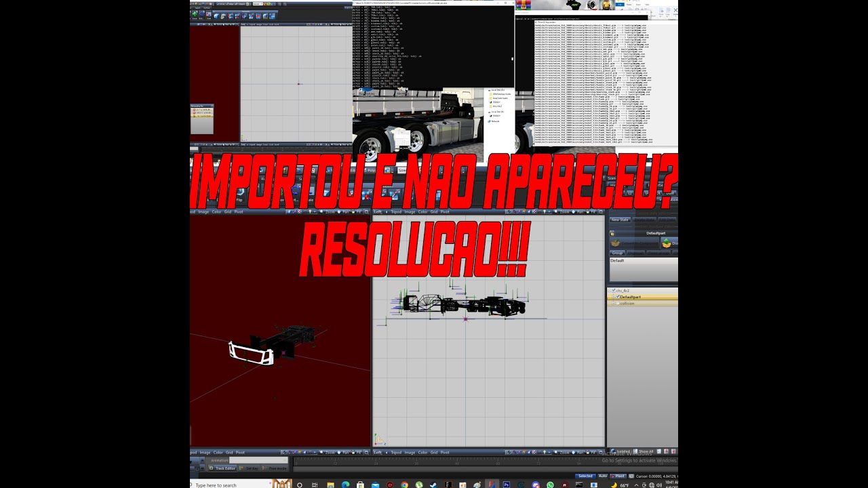Open Microsoft Store from taskbar
This screenshot has height=488, width=868.
[x=360, y=485]
